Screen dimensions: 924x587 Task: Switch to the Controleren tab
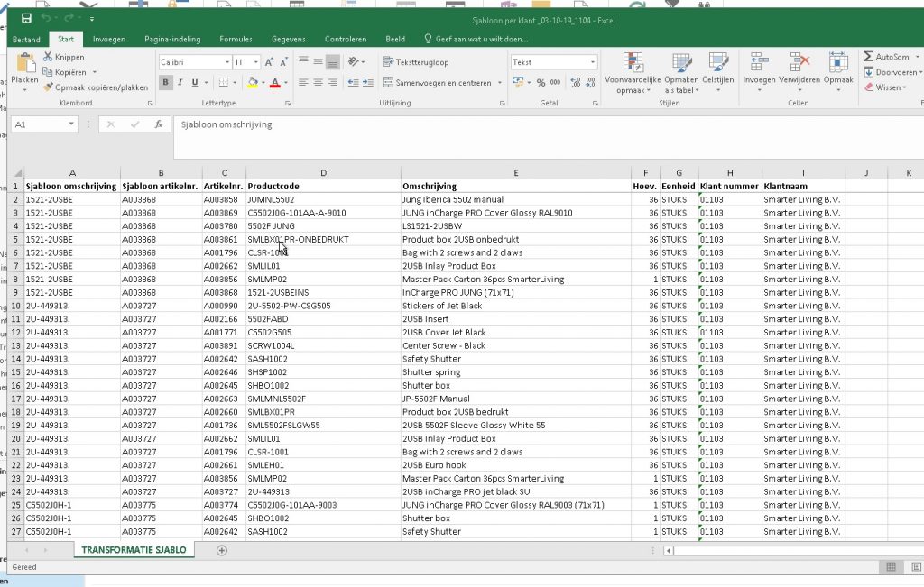346,40
